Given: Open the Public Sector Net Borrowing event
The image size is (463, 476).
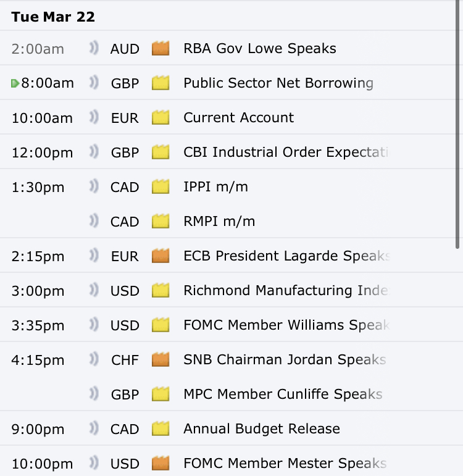Looking at the screenshot, I should pos(278,83).
